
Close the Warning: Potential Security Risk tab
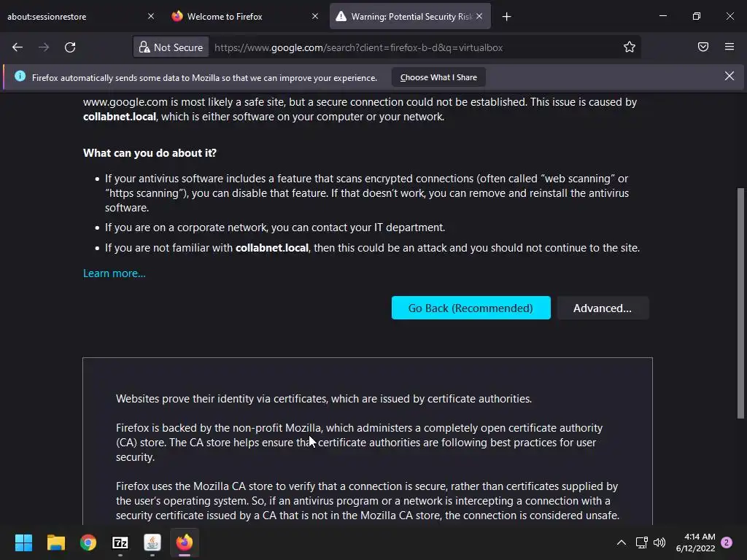point(479,16)
